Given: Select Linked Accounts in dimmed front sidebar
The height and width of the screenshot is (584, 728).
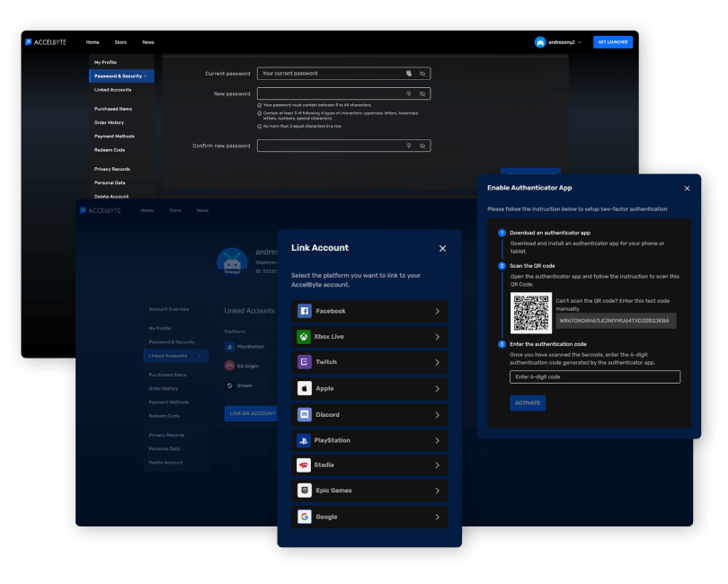Looking at the screenshot, I should 176,356.
